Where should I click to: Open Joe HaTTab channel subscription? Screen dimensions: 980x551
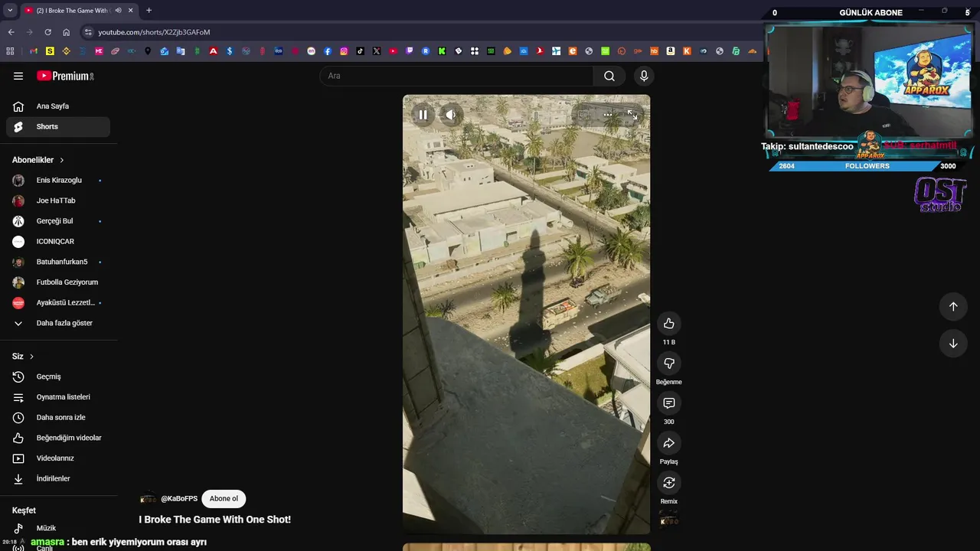pyautogui.click(x=58, y=201)
